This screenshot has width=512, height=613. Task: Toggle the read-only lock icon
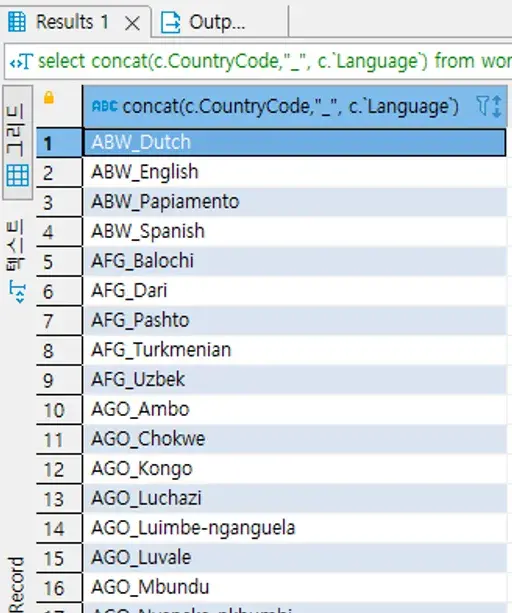pos(49,97)
